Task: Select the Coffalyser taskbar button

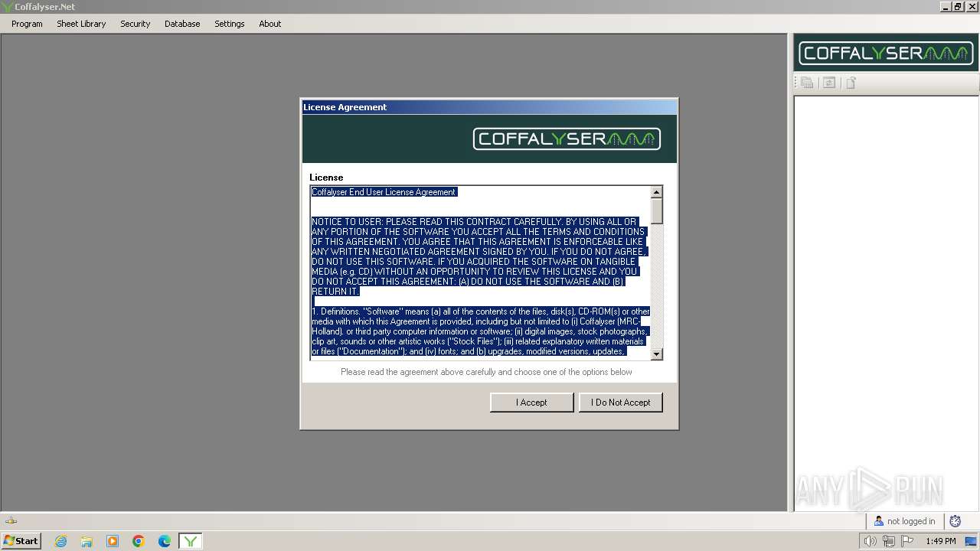Action: point(191,541)
